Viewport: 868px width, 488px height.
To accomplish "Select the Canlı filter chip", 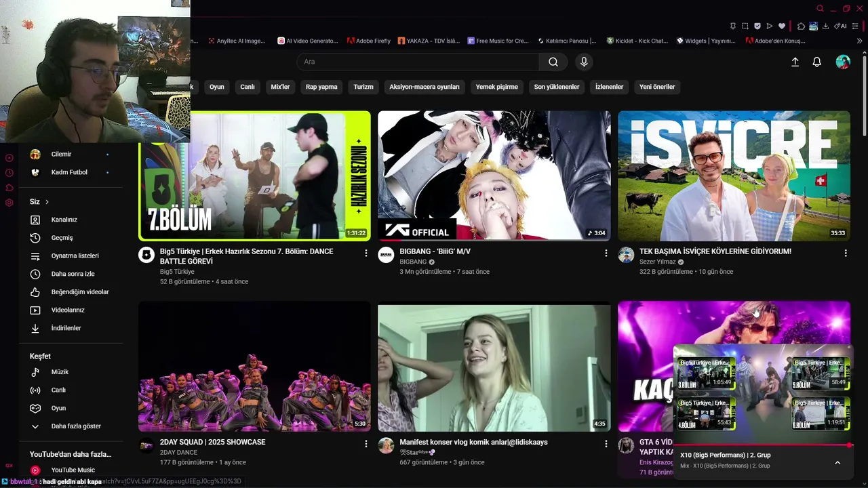I will [248, 87].
